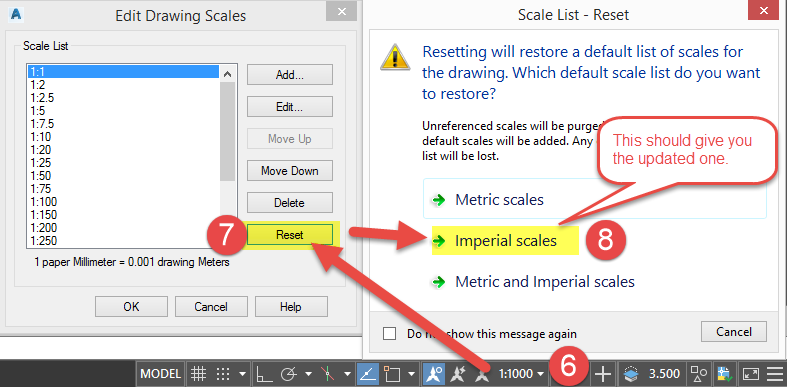
Task: Click AutoCAD logo in Edit Drawing Scales title
Action: click(16, 14)
